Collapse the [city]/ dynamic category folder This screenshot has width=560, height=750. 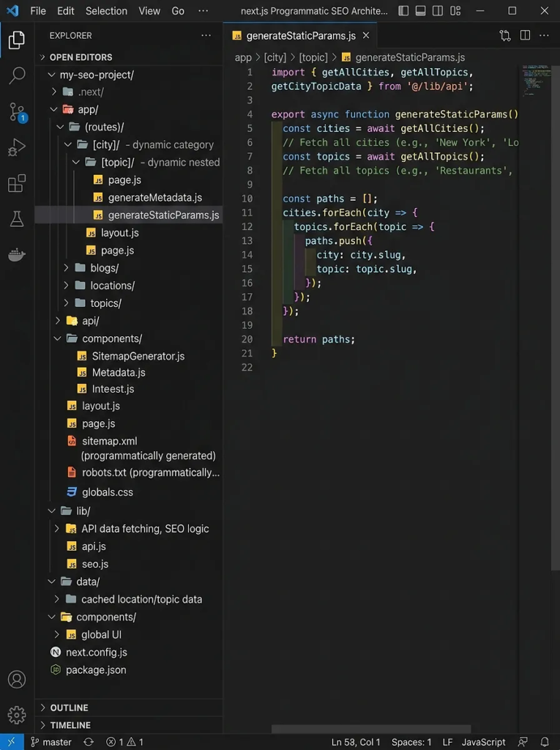pyautogui.click(x=129, y=144)
